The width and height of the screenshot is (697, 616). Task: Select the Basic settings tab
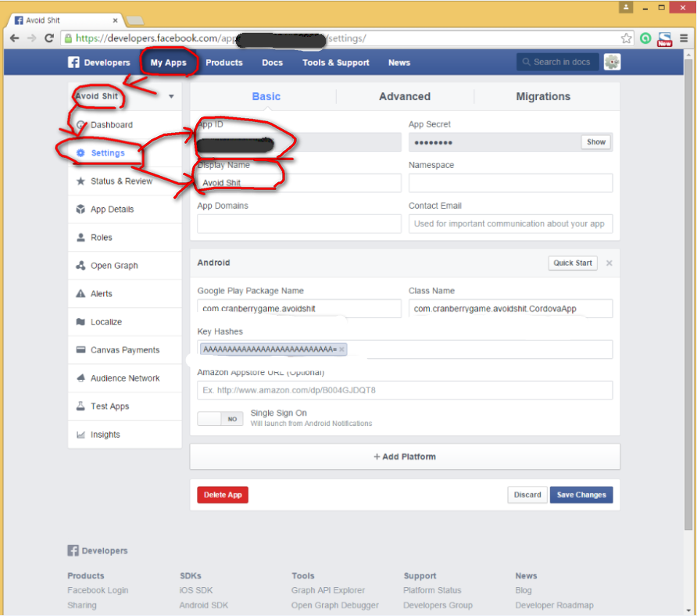click(266, 96)
